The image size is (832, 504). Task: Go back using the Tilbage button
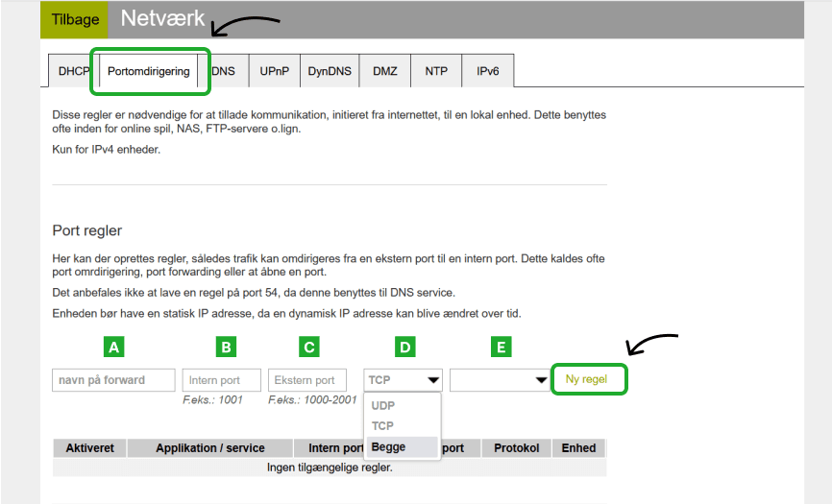click(74, 19)
